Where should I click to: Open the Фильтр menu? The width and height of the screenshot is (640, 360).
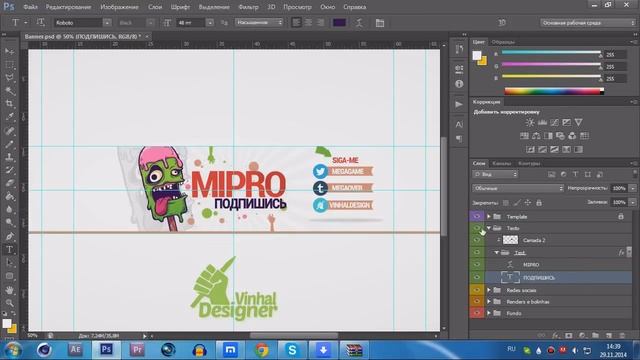tap(248, 7)
